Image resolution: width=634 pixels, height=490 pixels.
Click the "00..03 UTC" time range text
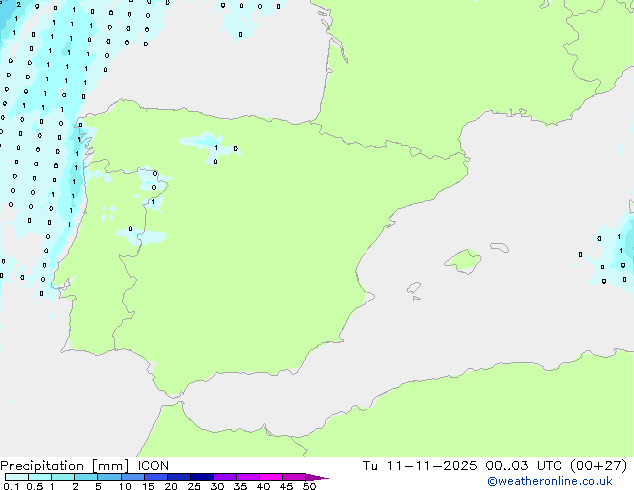pyautogui.click(x=524, y=466)
